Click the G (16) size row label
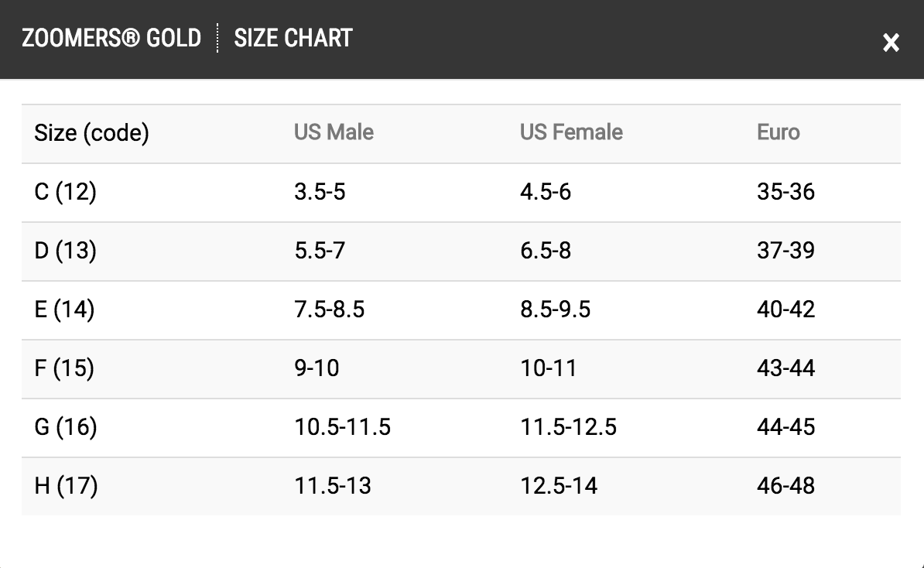Image resolution: width=924 pixels, height=568 pixels. tap(66, 427)
